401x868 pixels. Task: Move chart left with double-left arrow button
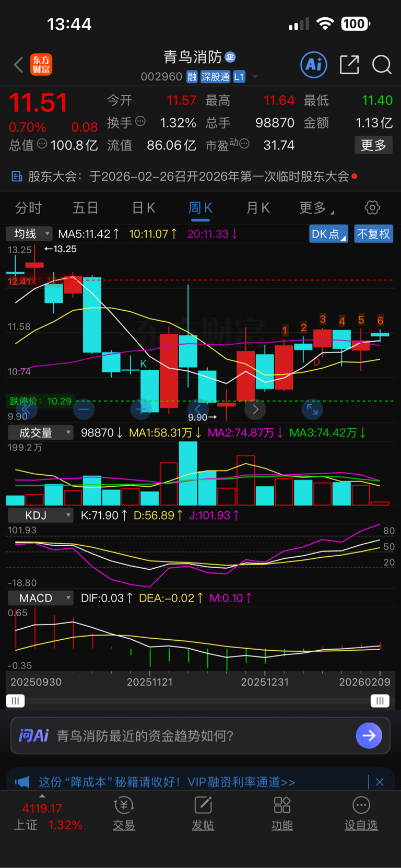[26, 409]
